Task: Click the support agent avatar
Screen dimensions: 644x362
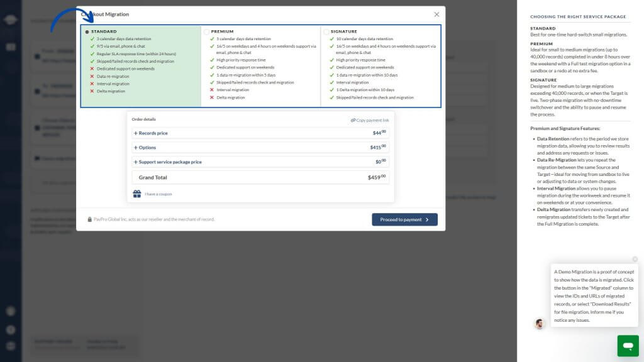Action: (x=540, y=324)
